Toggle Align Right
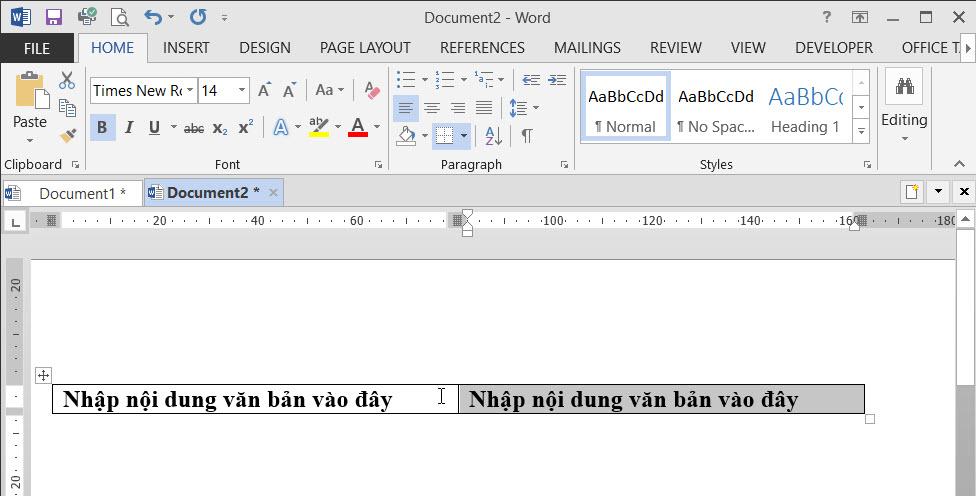Image resolution: width=976 pixels, height=496 pixels. 458,108
